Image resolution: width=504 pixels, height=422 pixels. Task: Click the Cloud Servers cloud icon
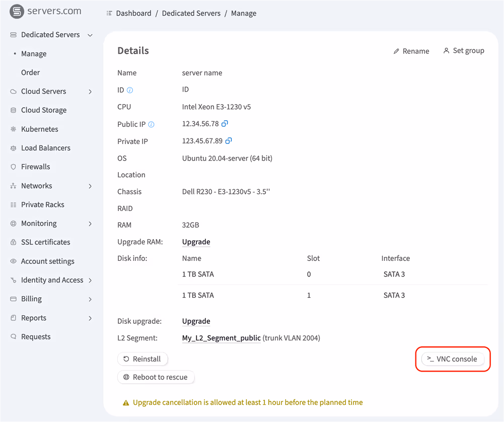13,92
